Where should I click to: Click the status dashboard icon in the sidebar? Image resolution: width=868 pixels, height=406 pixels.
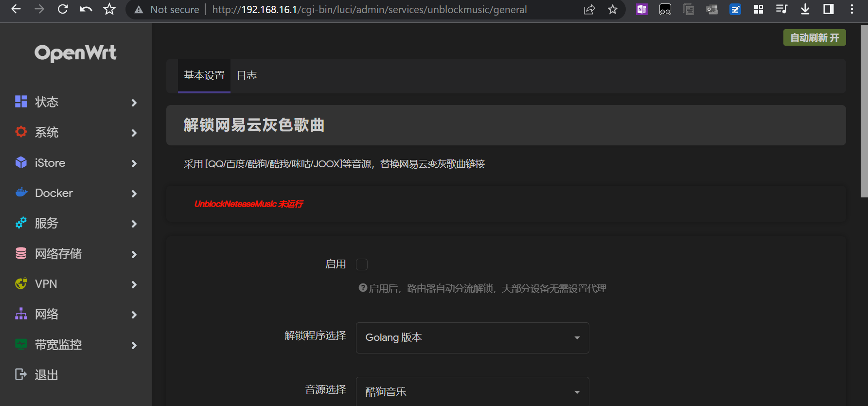pyautogui.click(x=21, y=102)
